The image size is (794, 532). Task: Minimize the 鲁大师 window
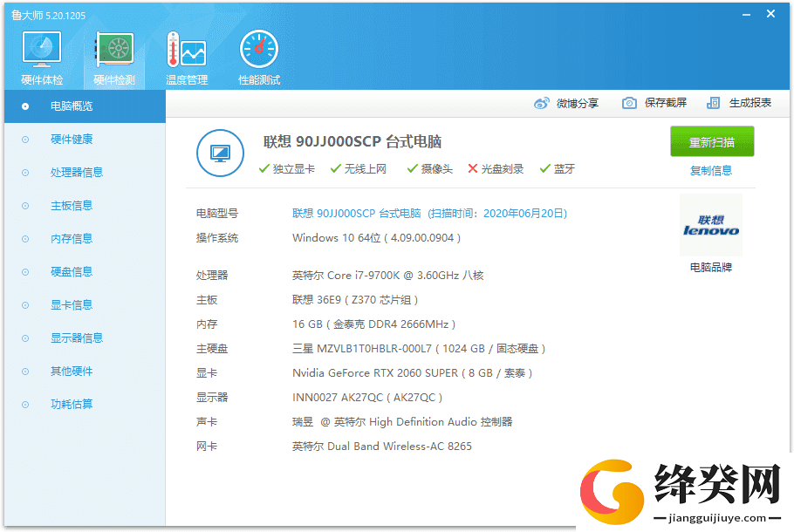click(x=746, y=15)
